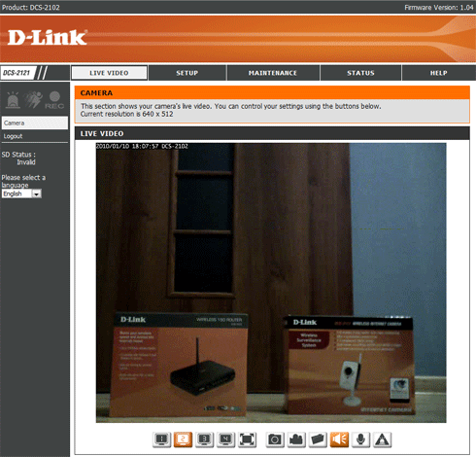The height and width of the screenshot is (457, 476).
Task: Click the D-Link logo
Action: (x=48, y=38)
